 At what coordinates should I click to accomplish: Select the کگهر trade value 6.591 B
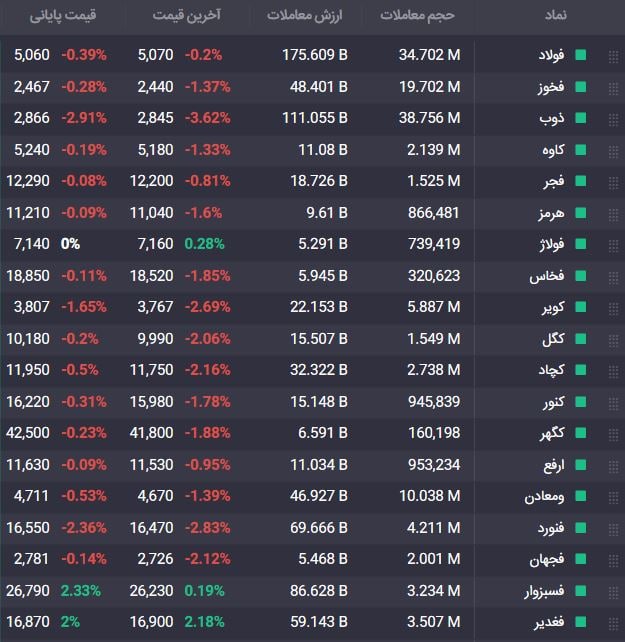tap(323, 433)
